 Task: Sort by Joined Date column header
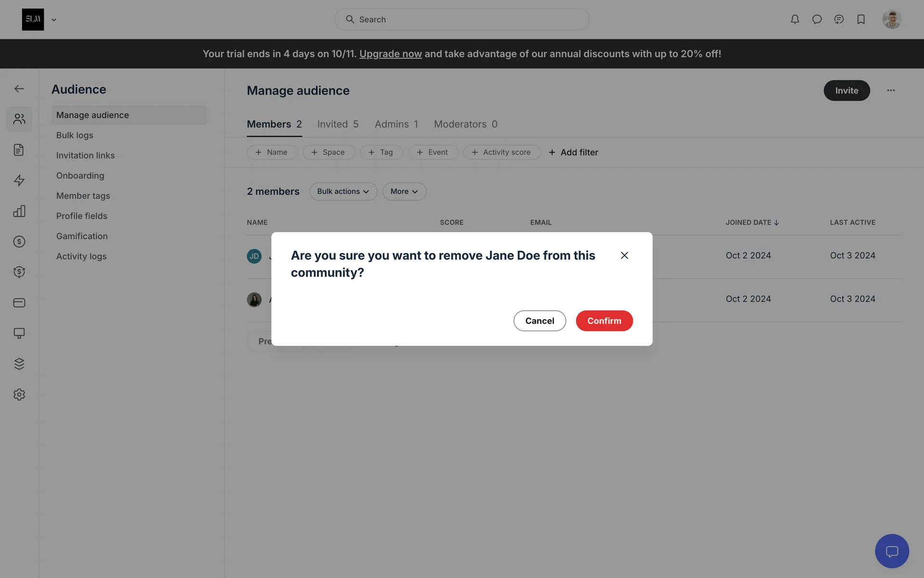pyautogui.click(x=752, y=223)
